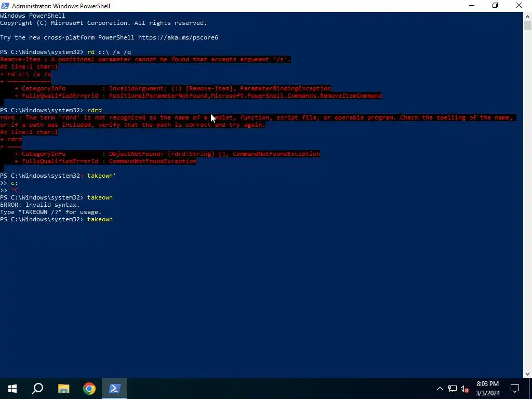Open the Action Center notifications icon
The height and width of the screenshot is (399, 532).
click(515, 389)
